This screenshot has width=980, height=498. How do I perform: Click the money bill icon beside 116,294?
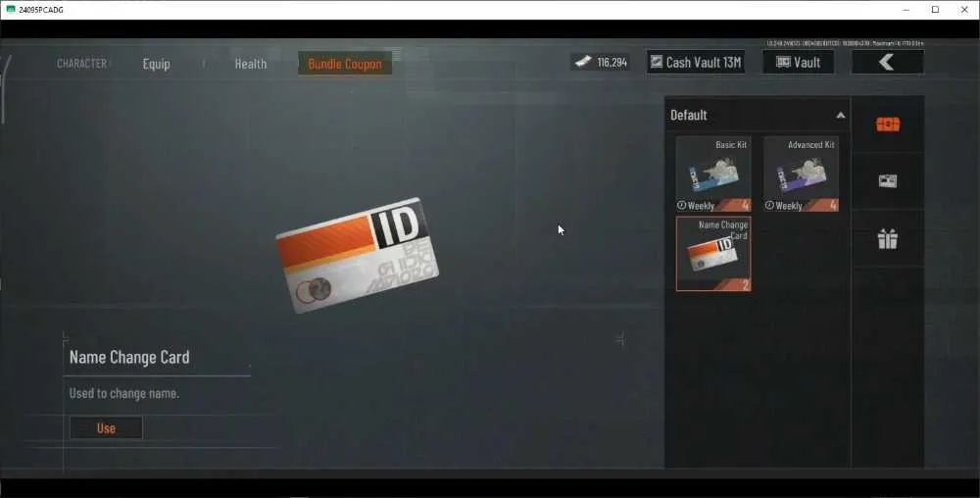point(583,62)
